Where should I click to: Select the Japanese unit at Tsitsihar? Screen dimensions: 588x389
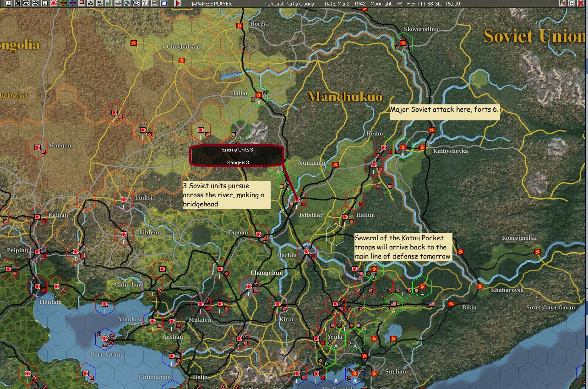tap(297, 200)
